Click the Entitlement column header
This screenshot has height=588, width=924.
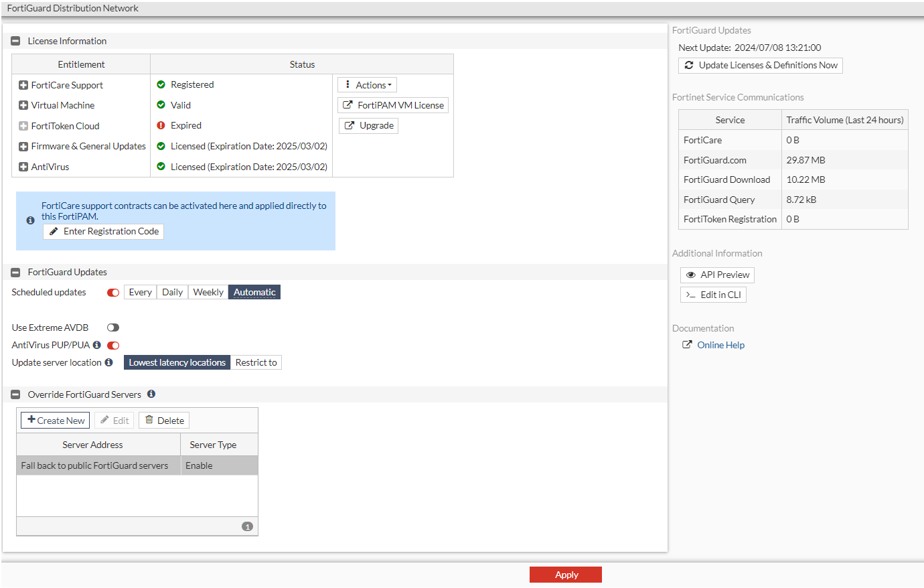pos(81,64)
